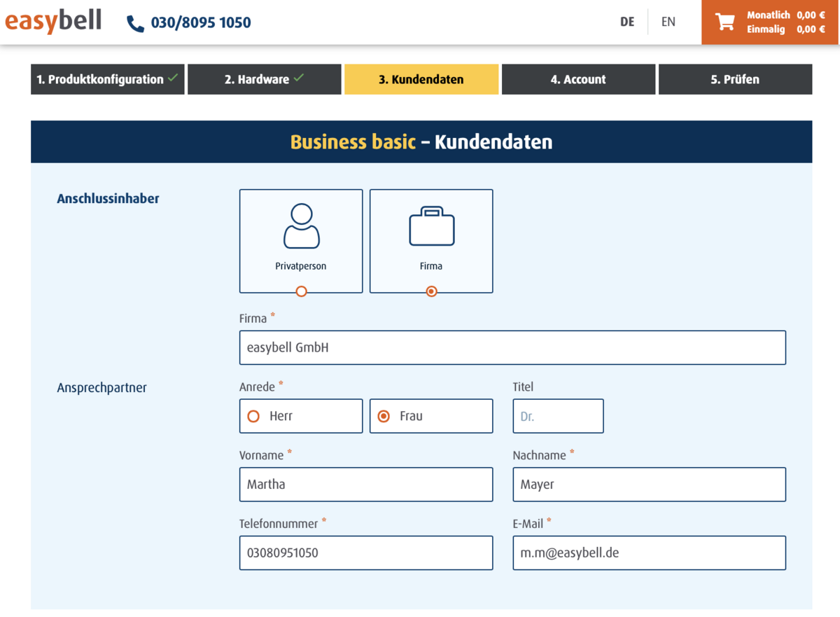Switch language to EN
The image size is (840, 617).
click(668, 22)
